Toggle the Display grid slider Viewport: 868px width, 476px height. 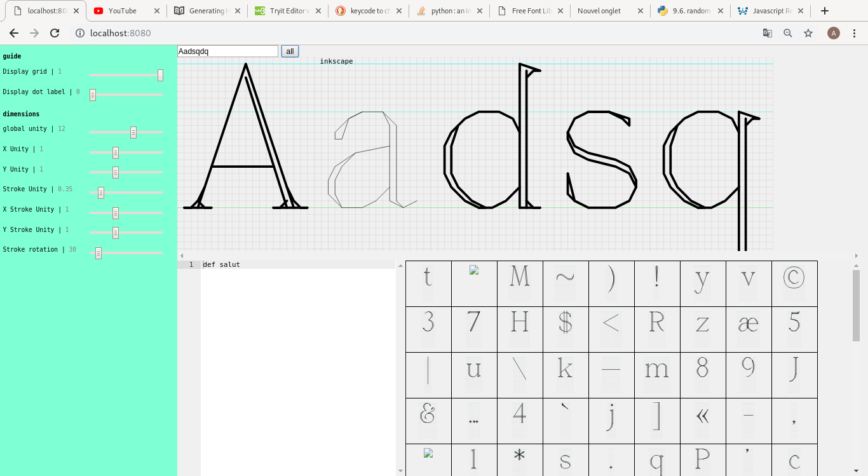(160, 75)
